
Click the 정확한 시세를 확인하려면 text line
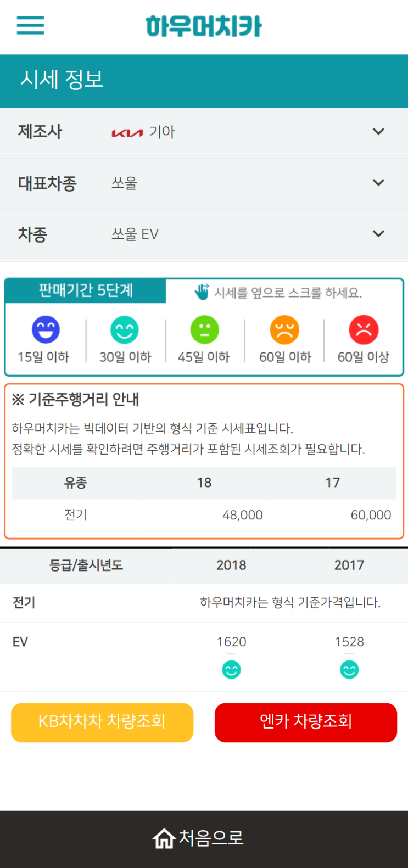coord(188,449)
